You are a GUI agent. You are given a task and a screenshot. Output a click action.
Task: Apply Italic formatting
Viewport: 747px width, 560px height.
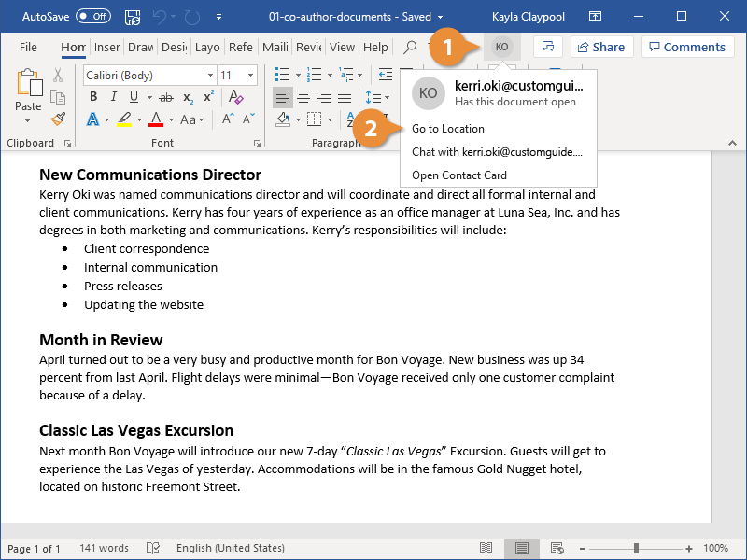click(x=114, y=97)
